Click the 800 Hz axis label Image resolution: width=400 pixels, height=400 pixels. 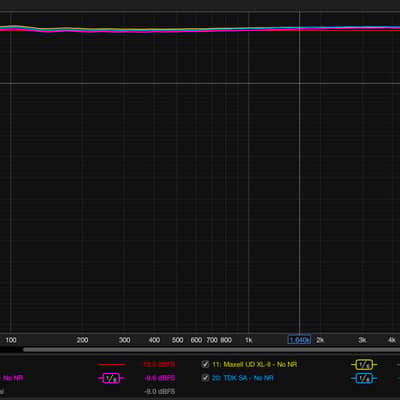pyautogui.click(x=226, y=340)
